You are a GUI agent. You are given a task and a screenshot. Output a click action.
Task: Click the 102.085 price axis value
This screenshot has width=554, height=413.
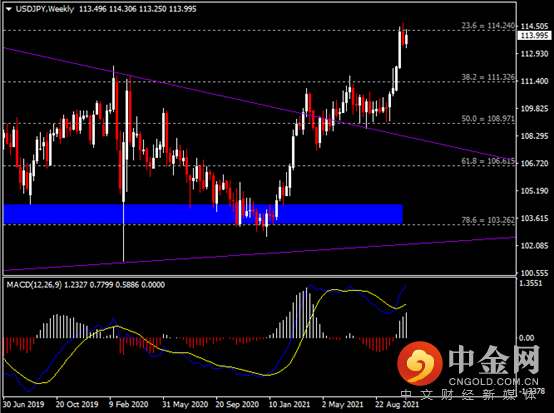pyautogui.click(x=535, y=246)
